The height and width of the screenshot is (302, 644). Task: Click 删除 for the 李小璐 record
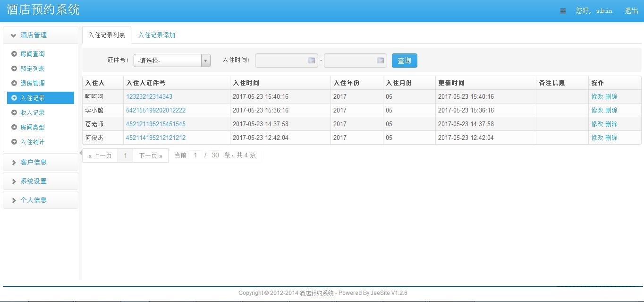[611, 110]
